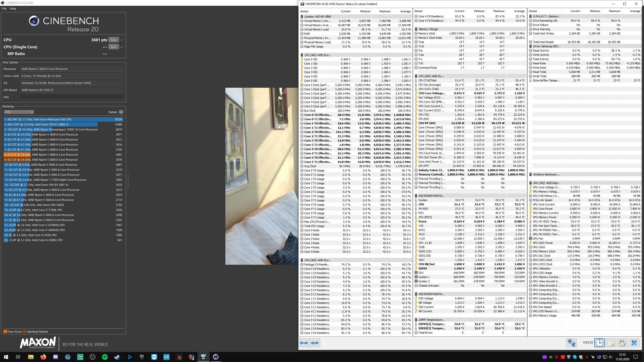This screenshot has height=362, width=644.
Task: Select Drive Remaining Life row
Action: coord(584,21)
